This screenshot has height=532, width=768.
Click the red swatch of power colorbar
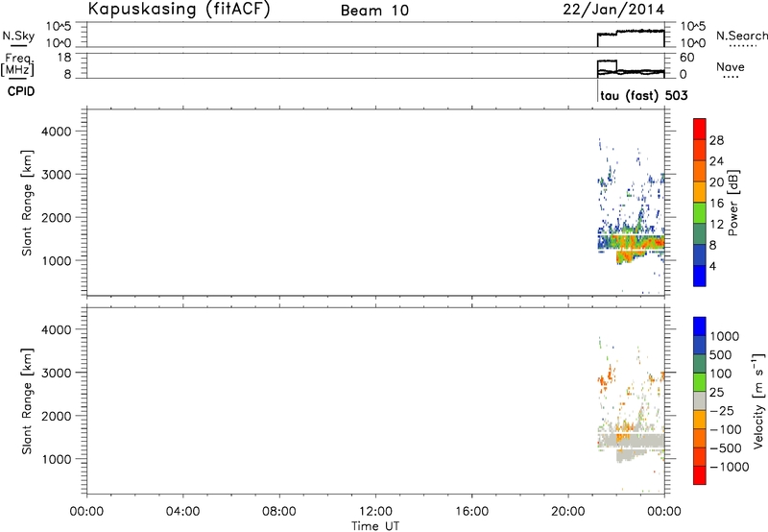tap(700, 128)
